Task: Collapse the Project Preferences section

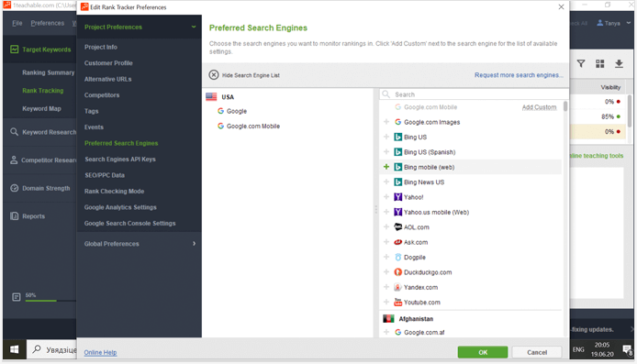Action: [x=194, y=27]
